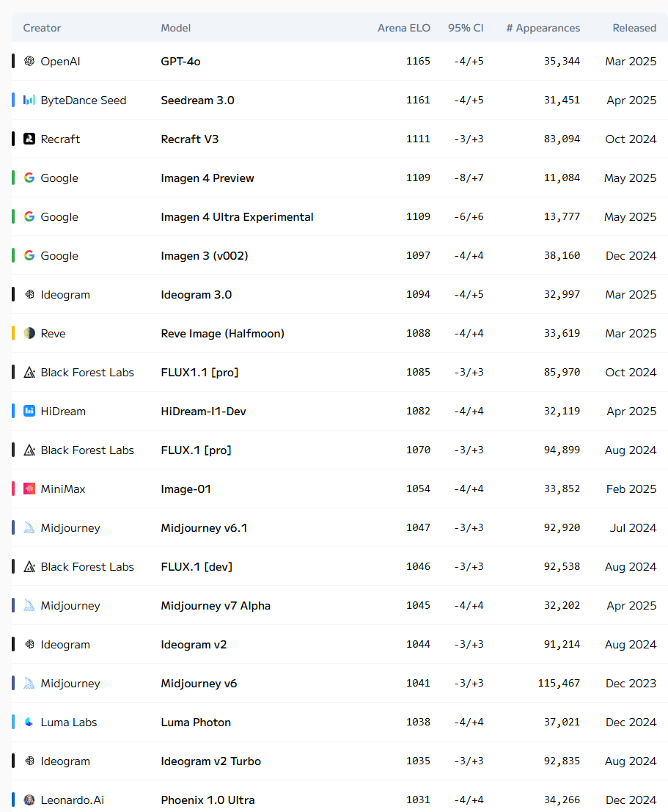The height and width of the screenshot is (812, 668).
Task: Click the 1161 ELO score for Seedream 3.0
Action: coord(418,100)
